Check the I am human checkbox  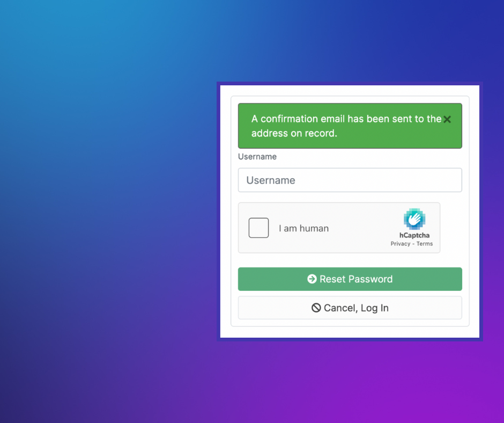coord(258,228)
